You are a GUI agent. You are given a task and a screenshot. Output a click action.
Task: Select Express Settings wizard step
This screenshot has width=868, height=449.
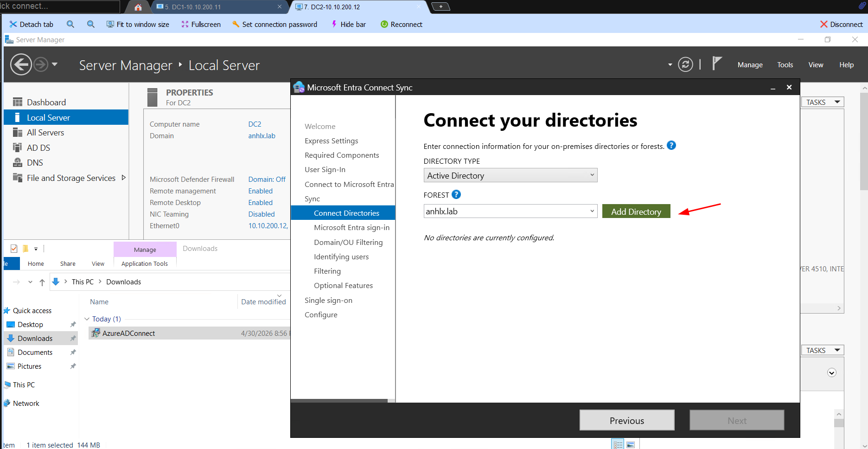(x=332, y=141)
